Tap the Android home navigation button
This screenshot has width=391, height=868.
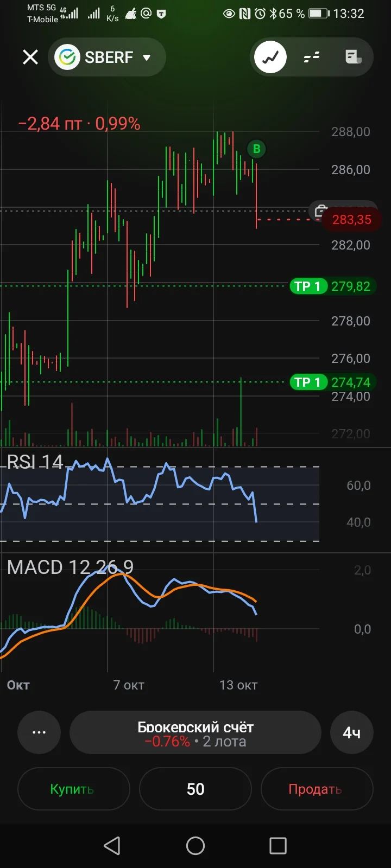[x=195, y=845]
